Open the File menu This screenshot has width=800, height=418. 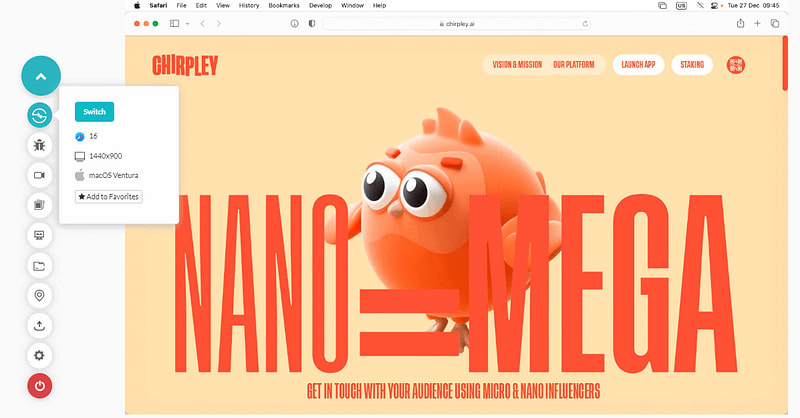click(181, 6)
